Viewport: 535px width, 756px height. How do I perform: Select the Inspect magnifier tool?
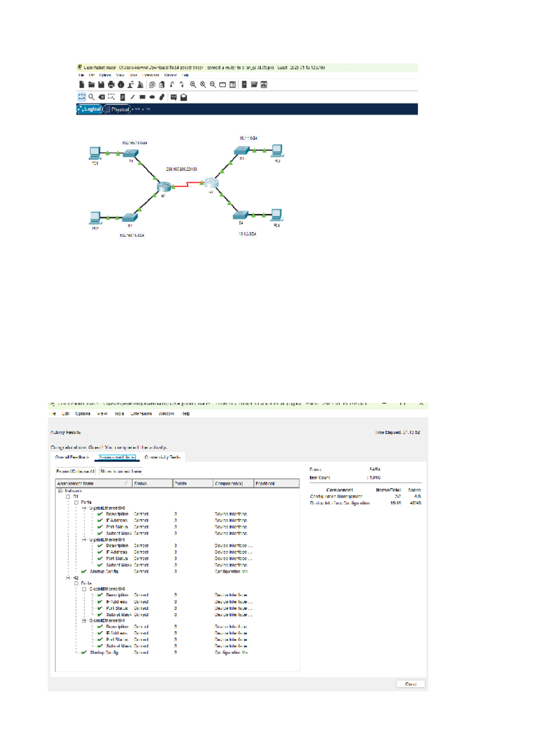91,97
